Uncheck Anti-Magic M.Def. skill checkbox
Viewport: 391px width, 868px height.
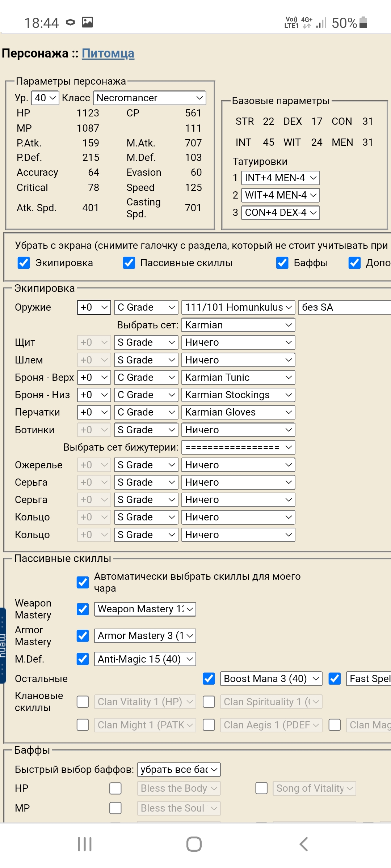83,659
